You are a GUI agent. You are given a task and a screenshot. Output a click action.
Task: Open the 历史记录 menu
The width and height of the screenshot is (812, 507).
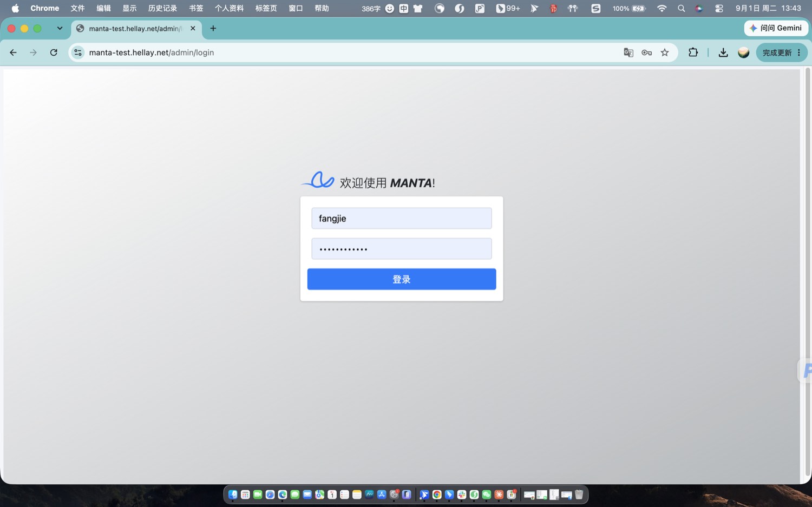point(162,8)
